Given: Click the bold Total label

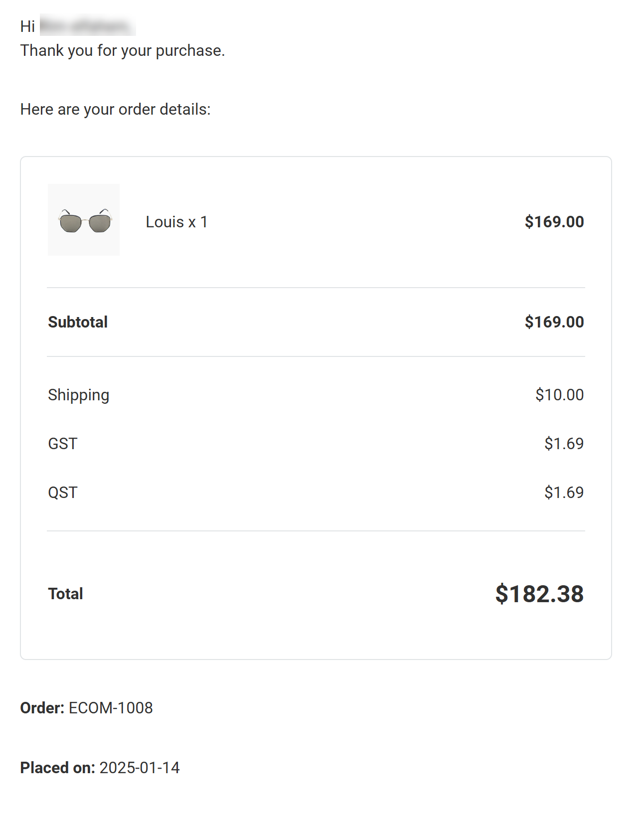Looking at the screenshot, I should pyautogui.click(x=65, y=594).
